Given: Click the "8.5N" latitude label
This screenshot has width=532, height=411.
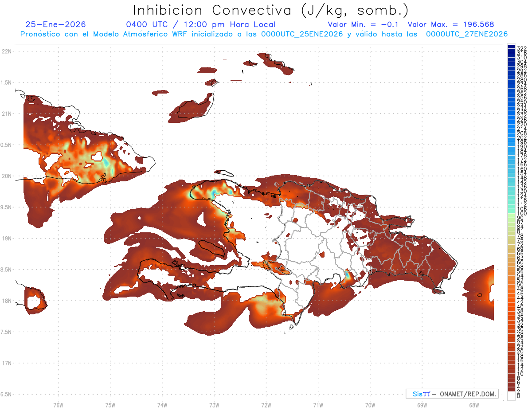Looking at the screenshot, I should 6,270.
